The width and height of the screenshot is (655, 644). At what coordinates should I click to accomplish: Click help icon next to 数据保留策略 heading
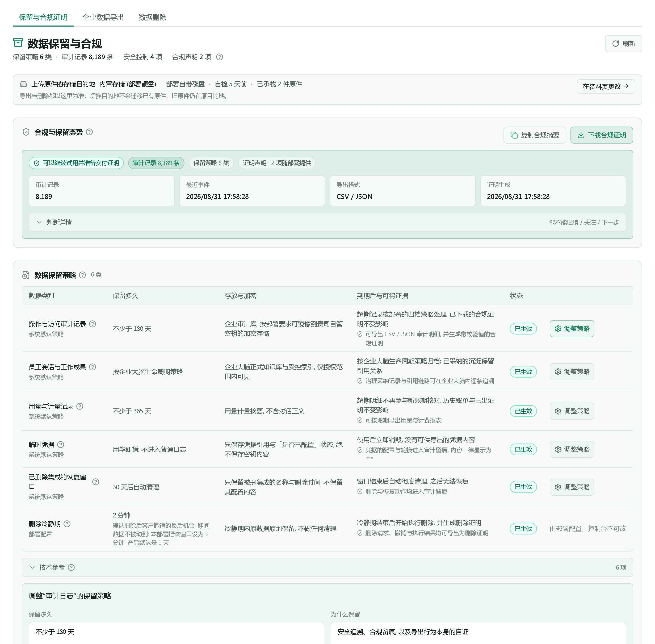coord(82,275)
